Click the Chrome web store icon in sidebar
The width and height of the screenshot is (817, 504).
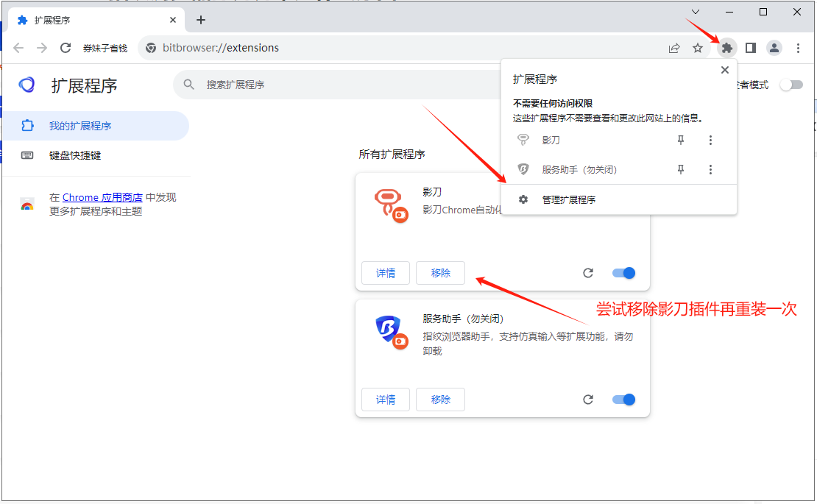27,204
